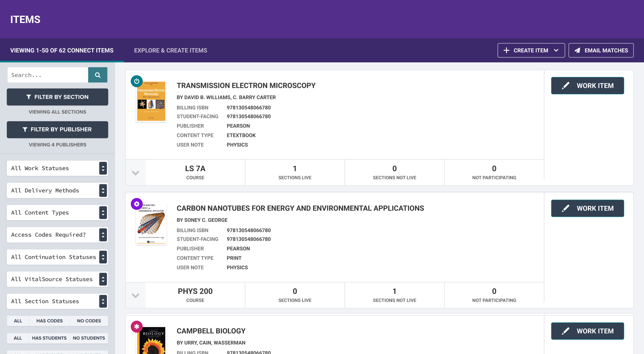Expand the LS 7A course row chevron

coord(136,173)
